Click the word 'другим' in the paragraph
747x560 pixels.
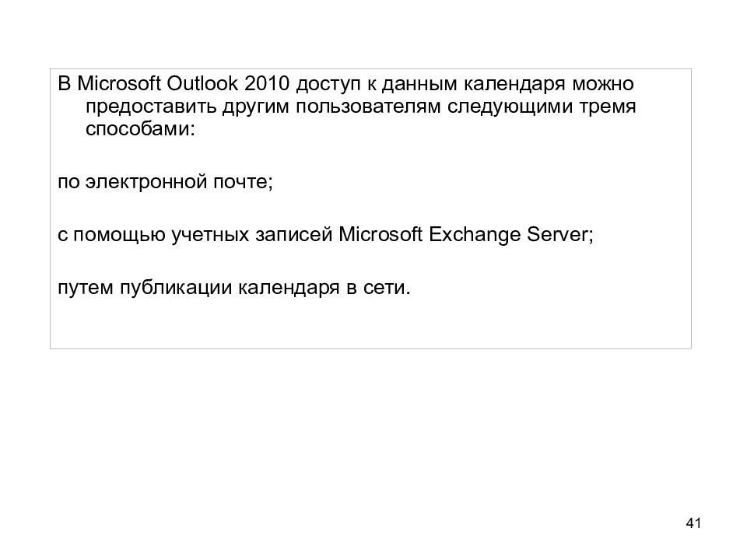click(255, 107)
